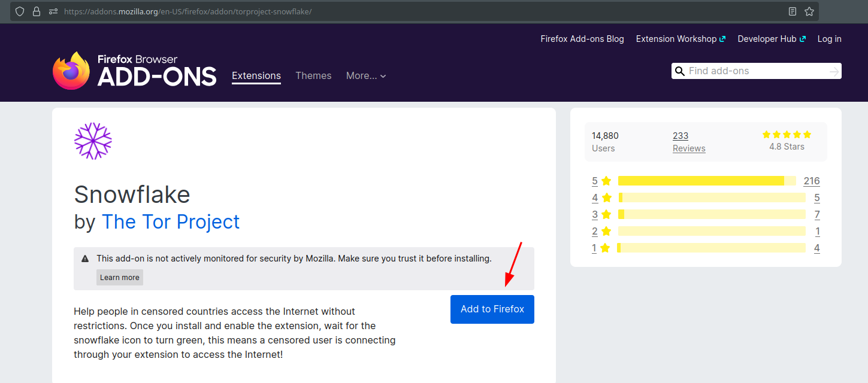
Task: Open Firefox Add-ons Blog link
Action: (582, 39)
